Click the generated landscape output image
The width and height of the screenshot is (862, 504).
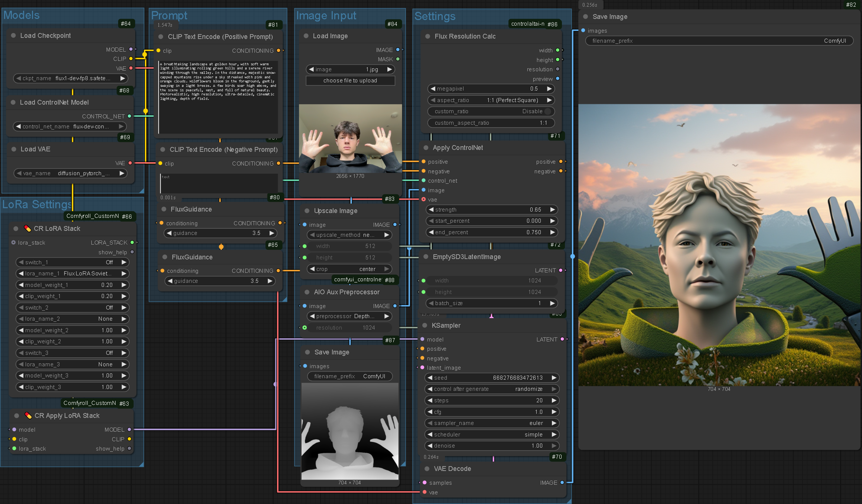point(719,245)
